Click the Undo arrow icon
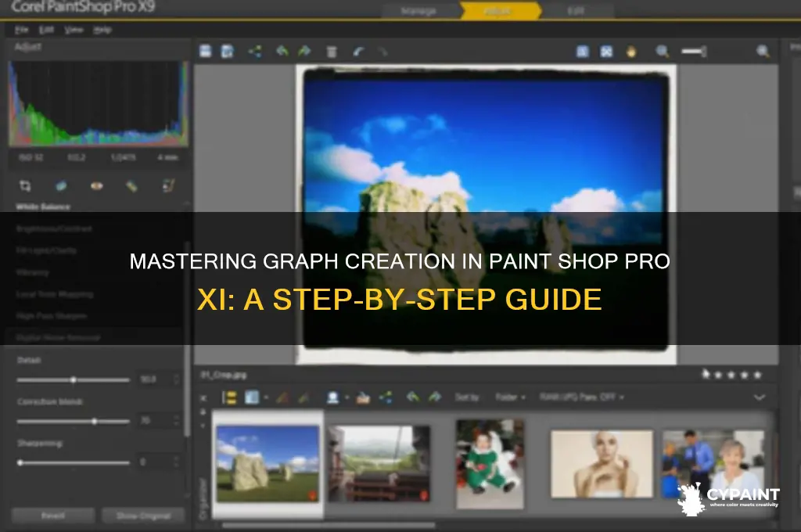Screen dimensions: 801x532 pos(358,51)
